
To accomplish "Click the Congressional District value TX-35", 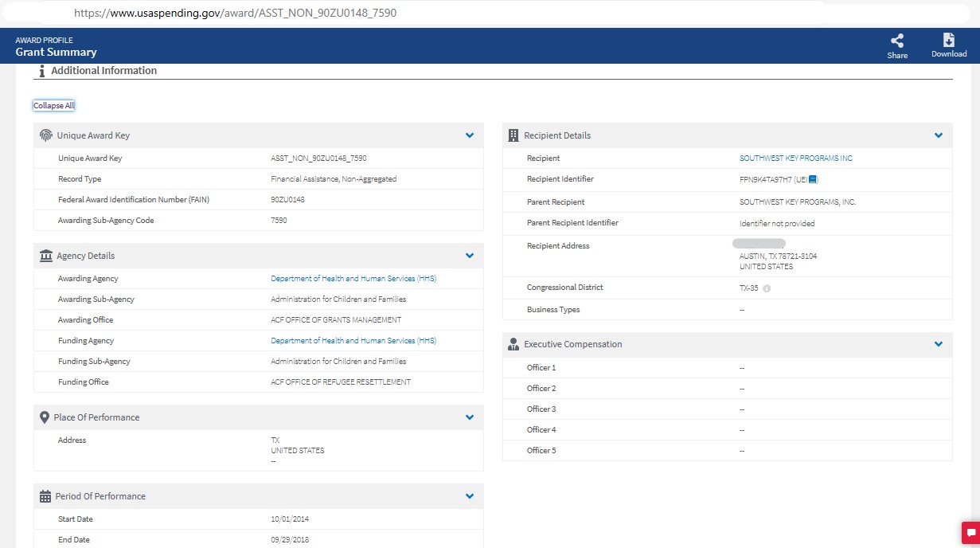I will pos(749,288).
